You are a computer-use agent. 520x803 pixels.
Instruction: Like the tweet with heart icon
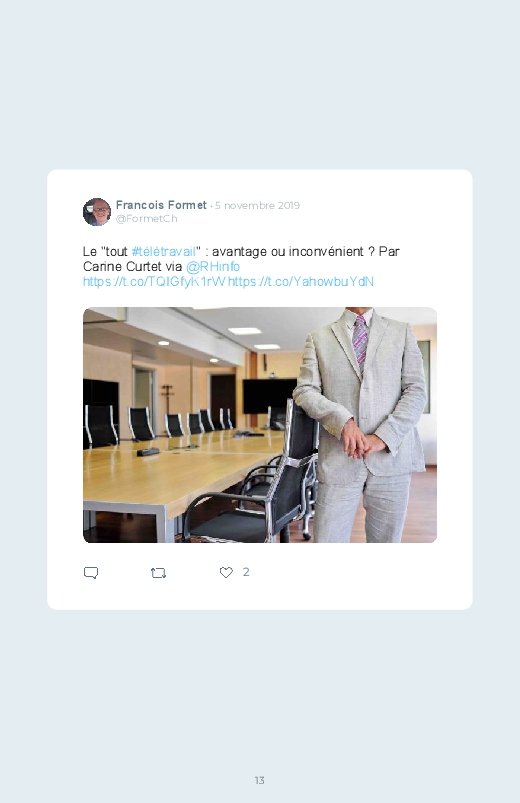click(x=226, y=573)
